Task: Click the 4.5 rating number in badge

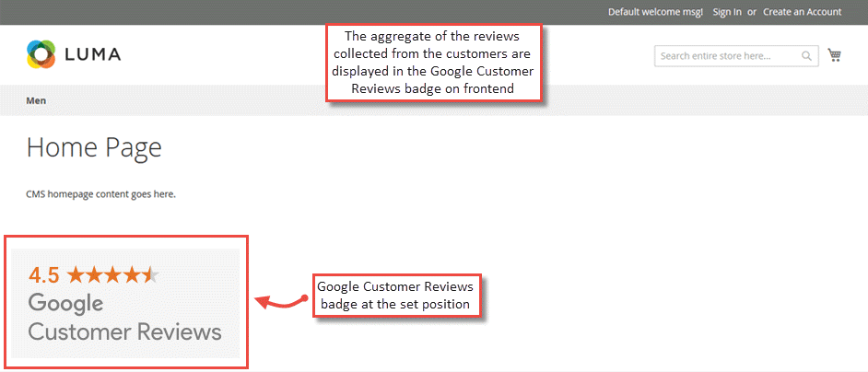Action: coord(44,274)
